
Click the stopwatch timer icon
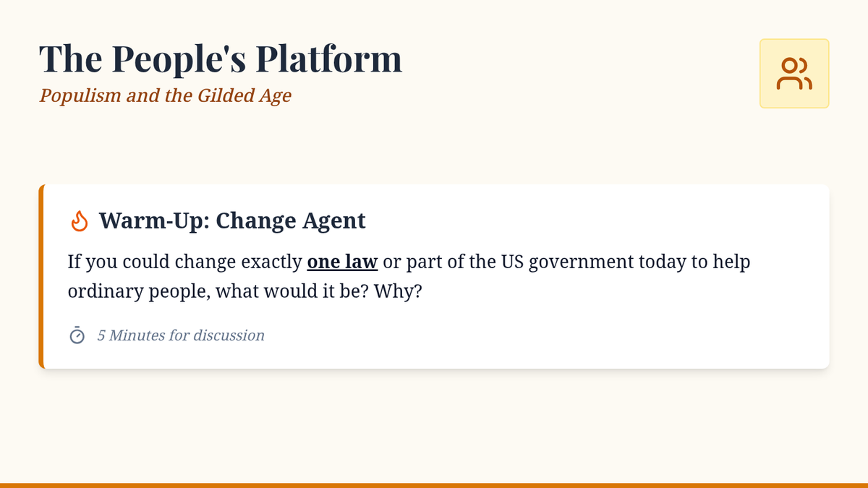(x=77, y=335)
